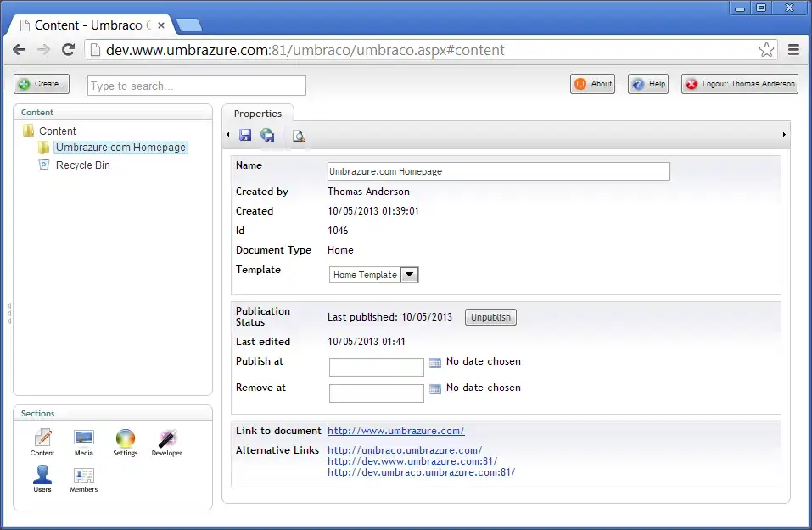Click the Save and publish globe icon

pos(267,135)
